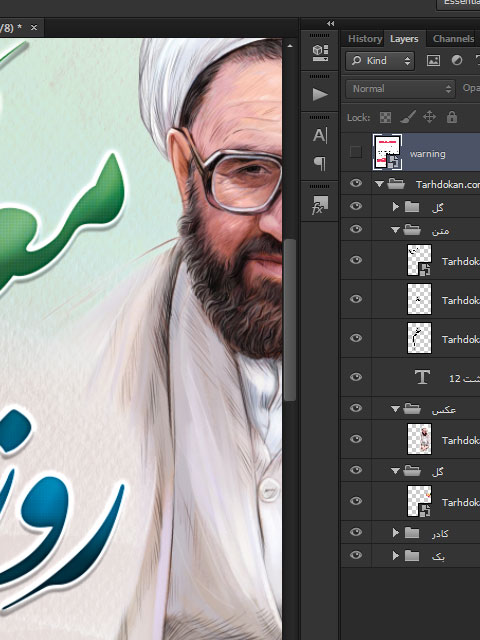Click the بک group folder icon
This screenshot has width=480, height=640.
click(412, 556)
